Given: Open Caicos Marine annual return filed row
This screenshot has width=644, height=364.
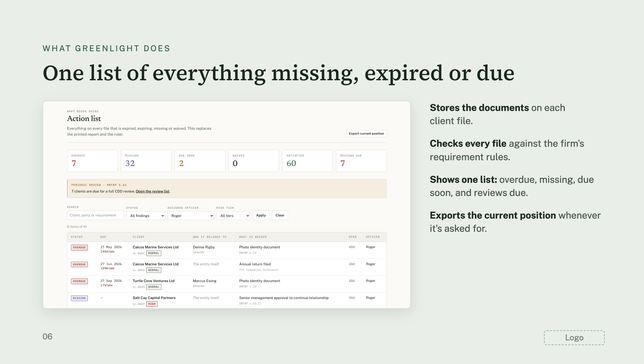Looking at the screenshot, I should coord(227,267).
